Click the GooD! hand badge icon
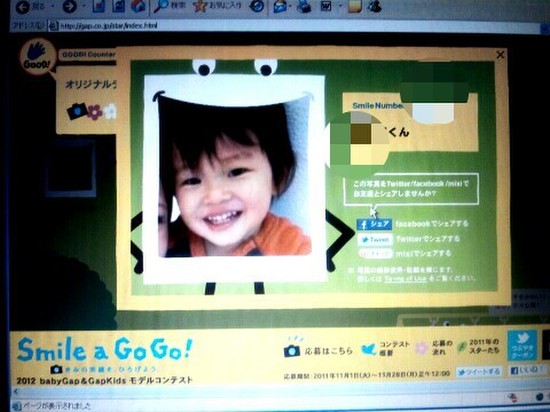550x412 pixels. coord(38,57)
